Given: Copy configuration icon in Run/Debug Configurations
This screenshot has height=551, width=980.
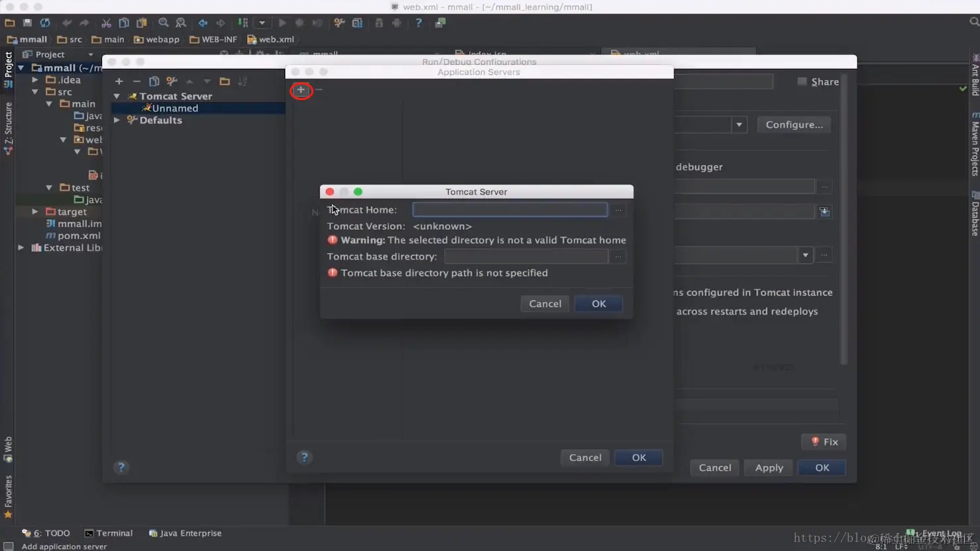Looking at the screenshot, I should pyautogui.click(x=154, y=81).
